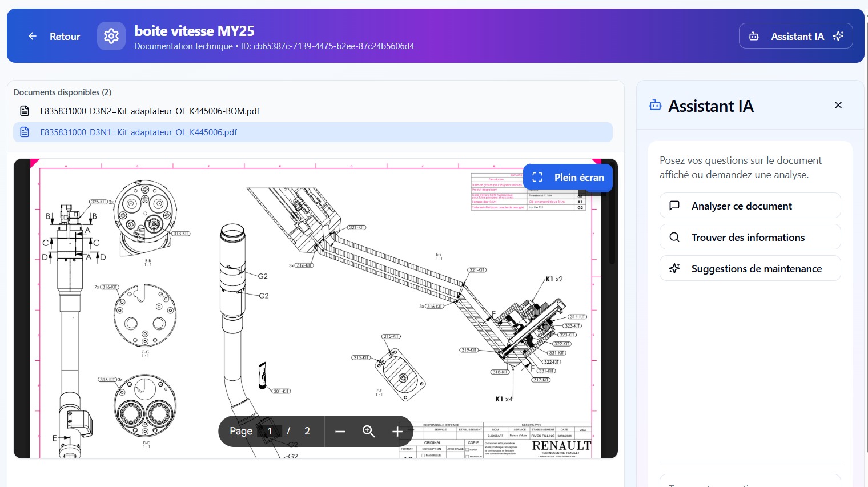Open the Kit_adaptateur_OL_K445006-BOM.pdf document
The image size is (868, 487).
pos(313,111)
